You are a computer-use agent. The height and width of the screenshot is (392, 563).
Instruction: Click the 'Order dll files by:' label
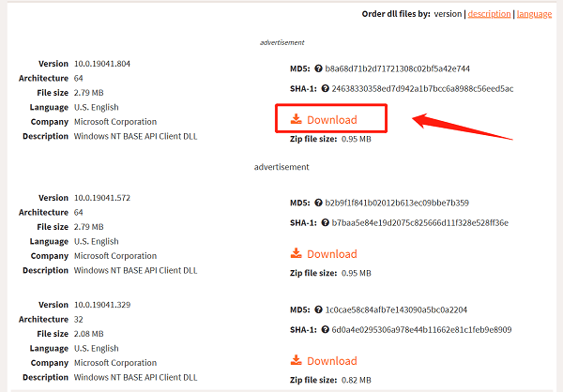click(x=396, y=14)
